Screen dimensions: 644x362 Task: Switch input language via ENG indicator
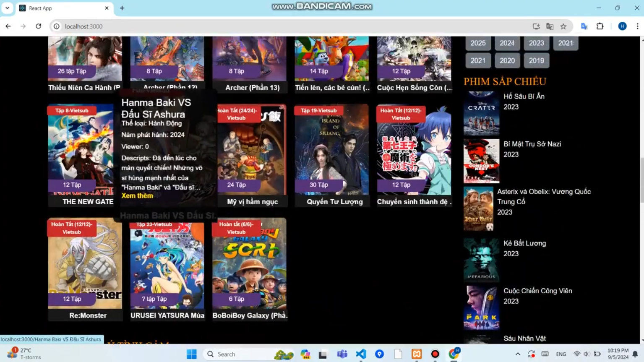(x=561, y=354)
